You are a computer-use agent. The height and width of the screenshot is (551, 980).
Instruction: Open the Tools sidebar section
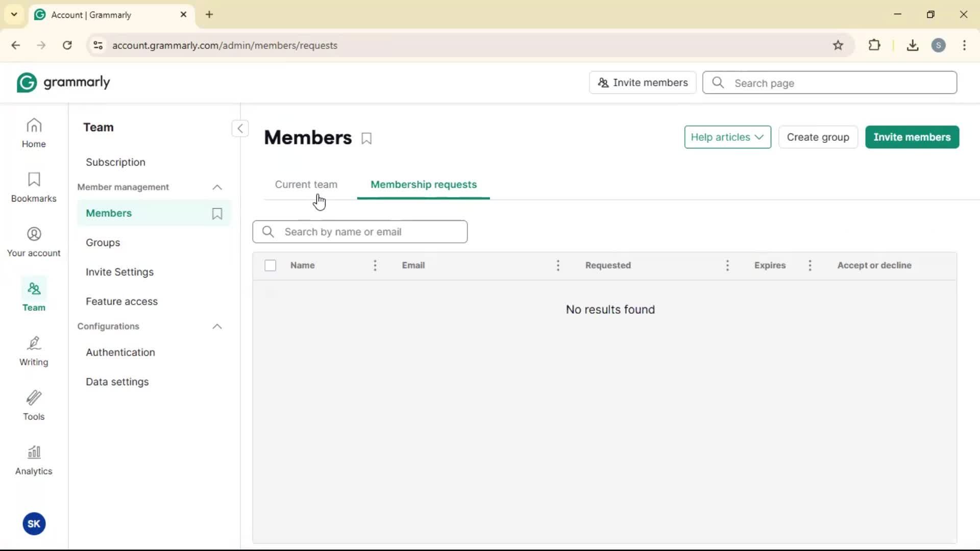(x=34, y=406)
